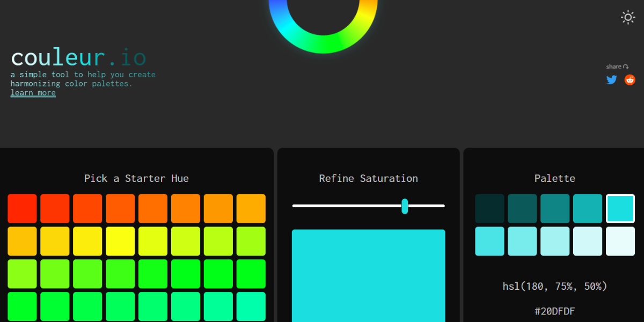
Task: Share on Twitter via the bird icon
Action: point(612,80)
